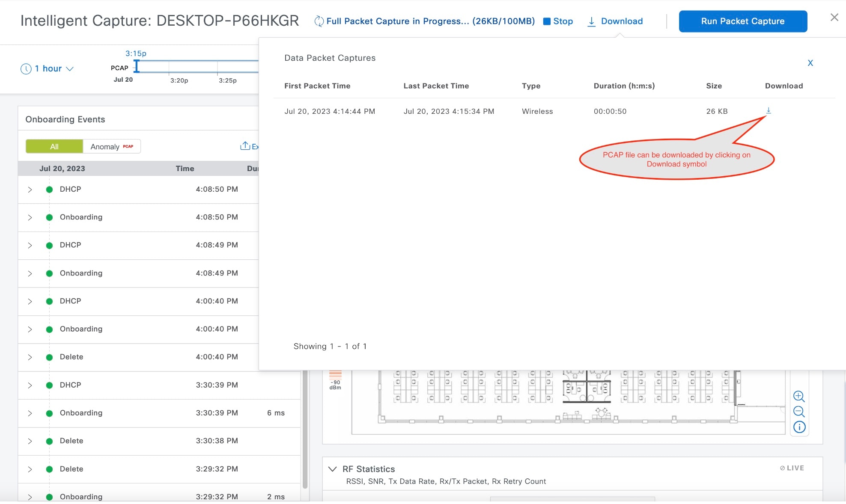
Task: Open the Download captures list in header
Action: [x=615, y=21]
